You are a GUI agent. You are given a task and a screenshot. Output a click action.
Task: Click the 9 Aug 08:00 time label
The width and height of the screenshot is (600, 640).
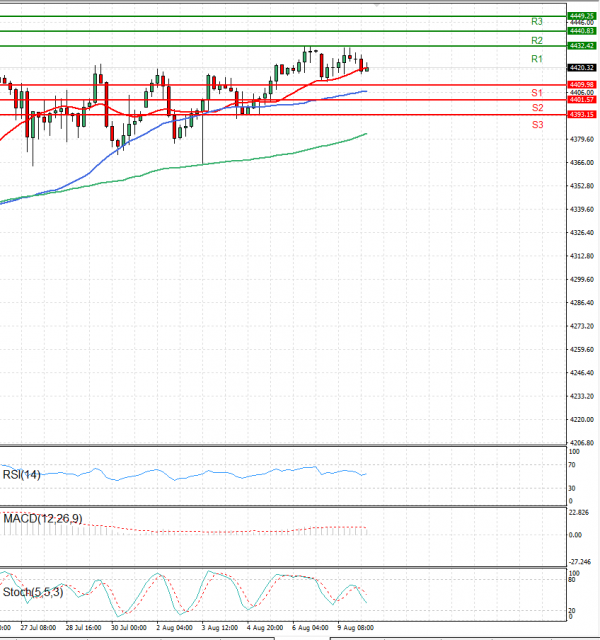[x=356, y=628]
